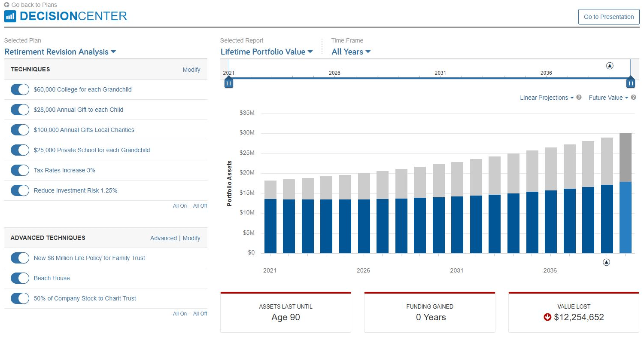644x337 pixels.
Task: Click All On under the Techniques list
Action: coord(180,206)
